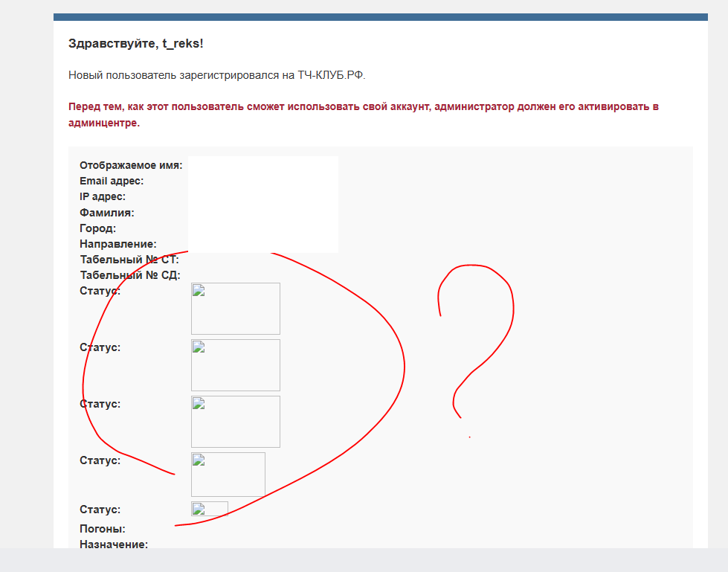Image resolution: width=728 pixels, height=572 pixels.
Task: Click the IP адрес label
Action: [103, 196]
